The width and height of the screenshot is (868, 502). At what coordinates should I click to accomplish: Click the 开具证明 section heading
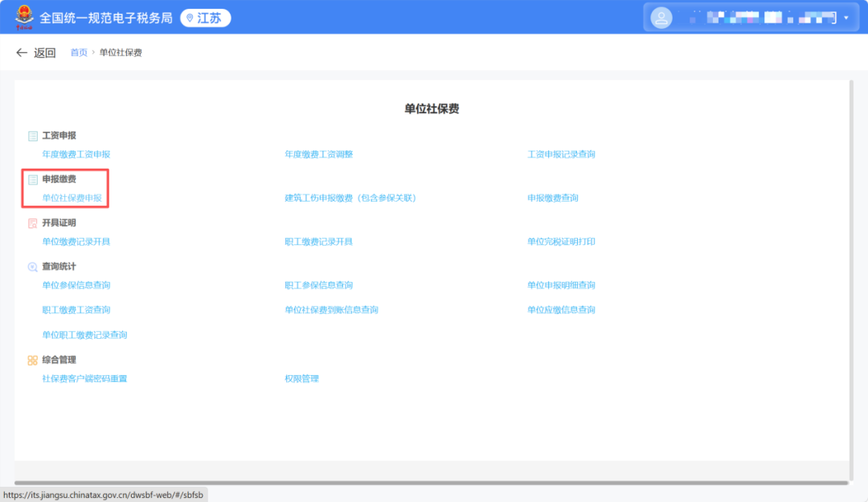(59, 223)
